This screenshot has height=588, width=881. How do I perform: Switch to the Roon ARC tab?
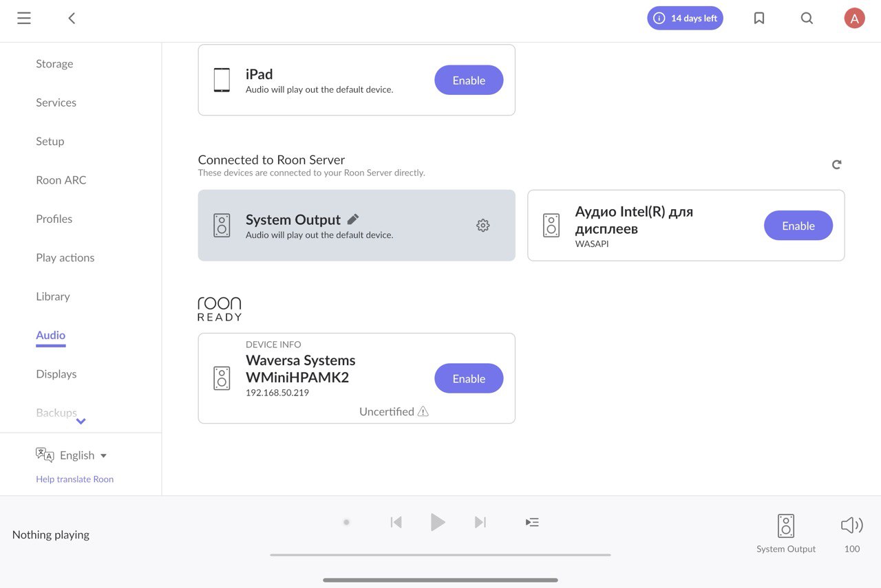pos(61,180)
